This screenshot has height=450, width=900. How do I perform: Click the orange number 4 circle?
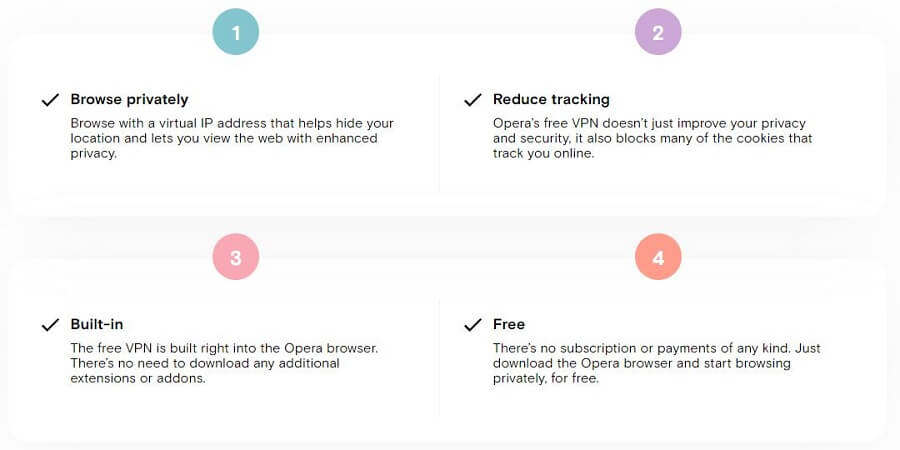click(658, 257)
